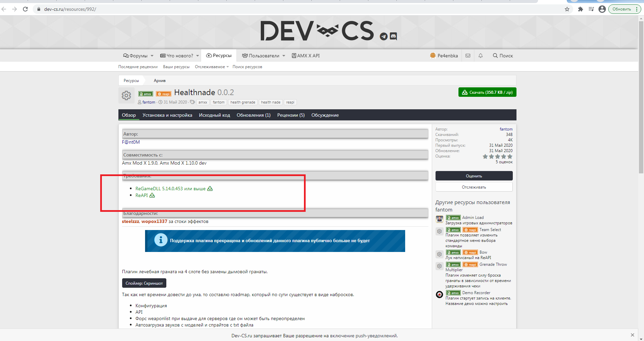This screenshot has width=644, height=341.
Task: Switch to the Установка и настройка tab
Action: pos(167,115)
